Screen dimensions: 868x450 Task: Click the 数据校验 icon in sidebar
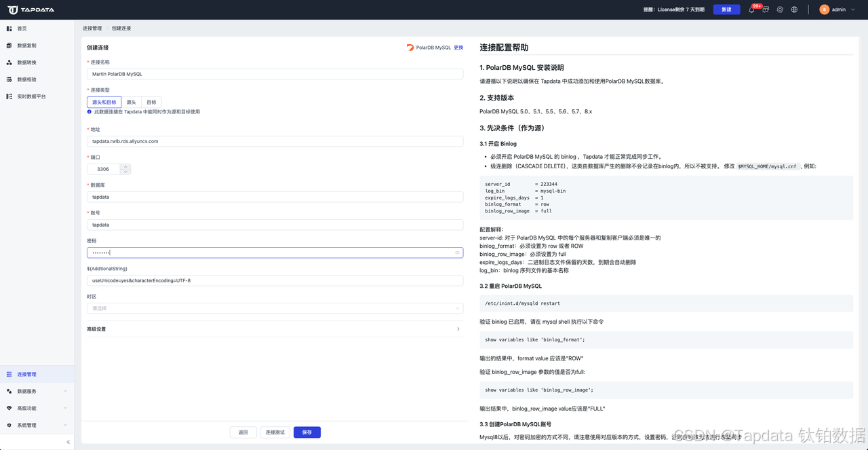pyautogui.click(x=9, y=79)
